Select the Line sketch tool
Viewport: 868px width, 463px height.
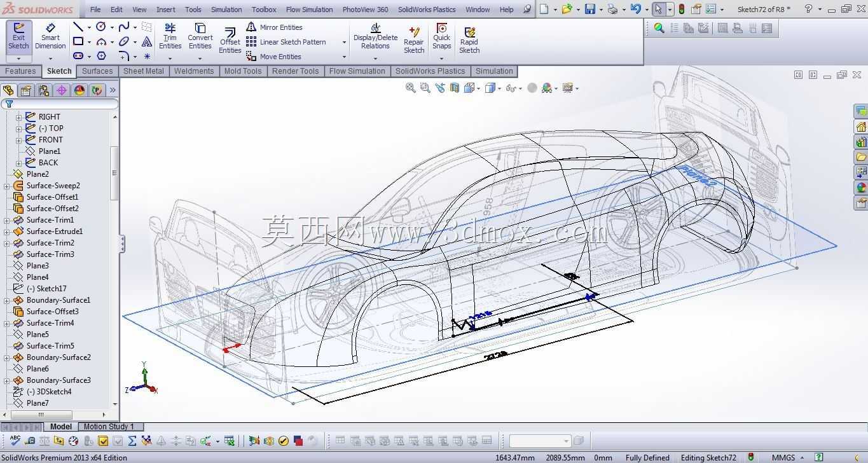78,27
